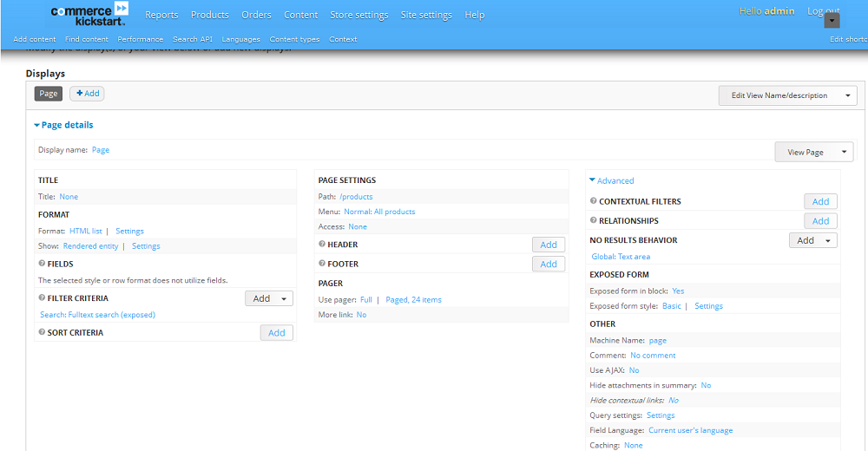Open the Content menu

(300, 15)
